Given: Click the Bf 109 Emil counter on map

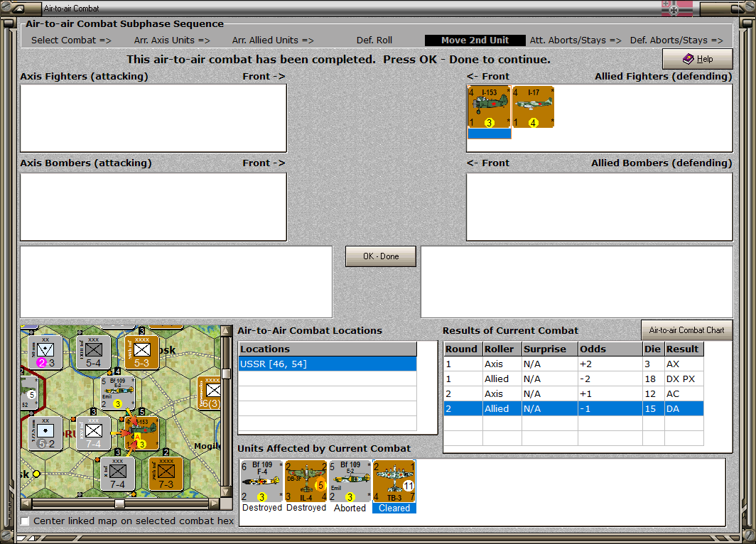Looking at the screenshot, I should [118, 392].
